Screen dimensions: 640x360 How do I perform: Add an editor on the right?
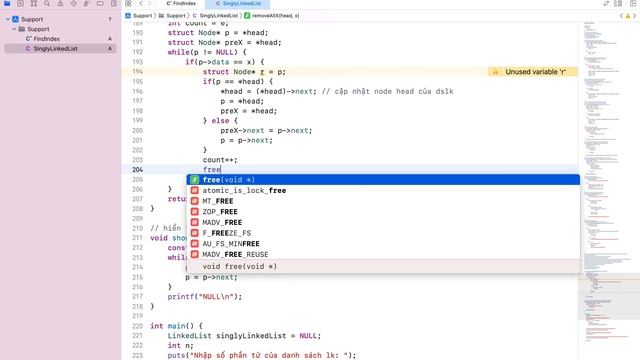(x=633, y=3)
